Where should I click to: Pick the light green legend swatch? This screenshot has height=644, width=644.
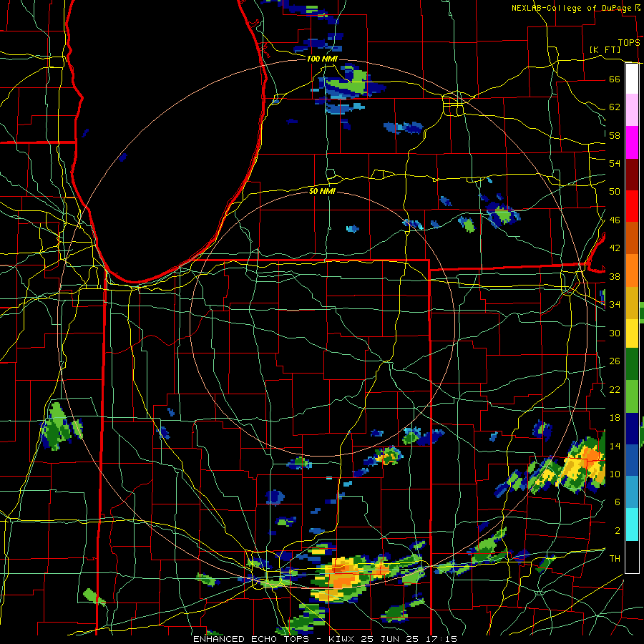[632, 396]
